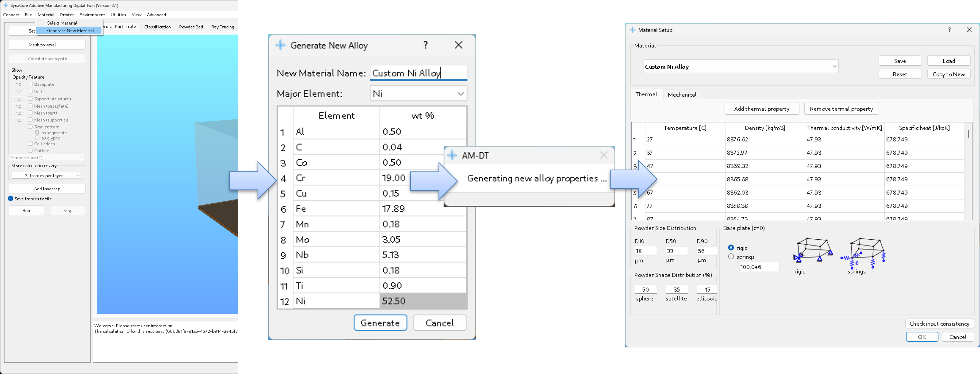Click help question mark in Material Setup
This screenshot has height=374, width=980.
pyautogui.click(x=950, y=30)
